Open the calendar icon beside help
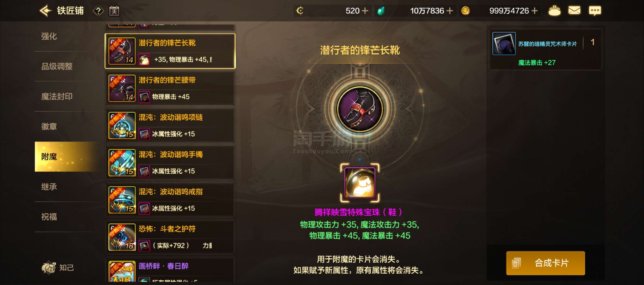644x285 pixels. tap(114, 11)
